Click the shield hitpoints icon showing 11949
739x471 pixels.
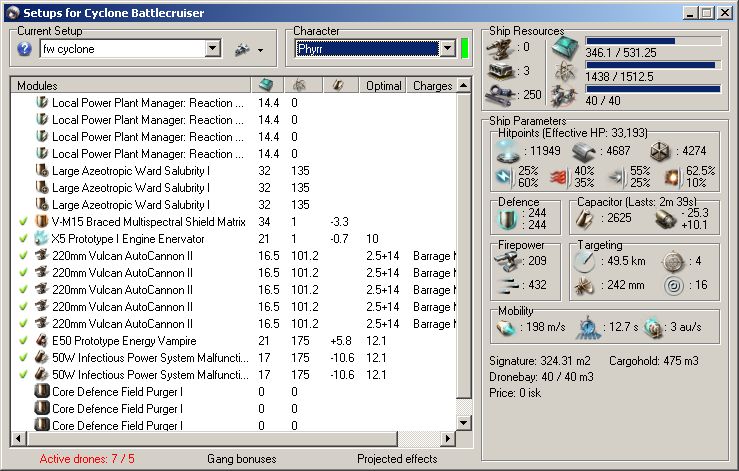(x=508, y=151)
